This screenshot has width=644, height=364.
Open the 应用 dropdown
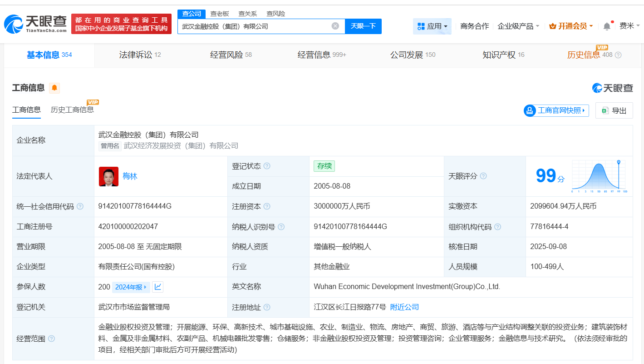click(x=432, y=26)
